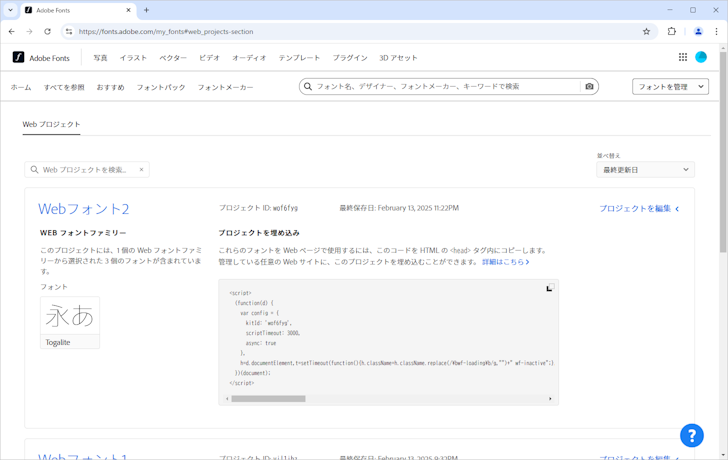Image resolution: width=728 pixels, height=460 pixels.
Task: Click the page vertical scrollbar
Action: pos(723,151)
